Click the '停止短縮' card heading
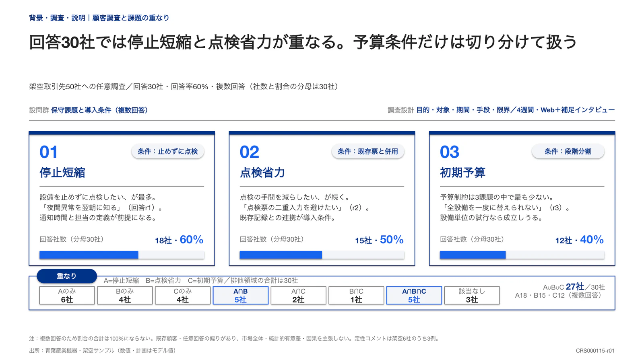The image size is (644, 362). click(x=62, y=173)
